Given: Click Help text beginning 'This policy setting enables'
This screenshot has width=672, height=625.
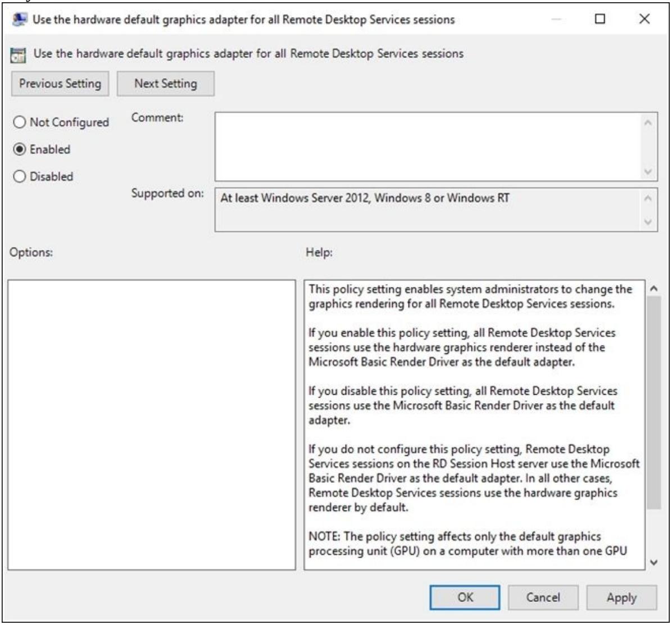Looking at the screenshot, I should pos(470,296).
